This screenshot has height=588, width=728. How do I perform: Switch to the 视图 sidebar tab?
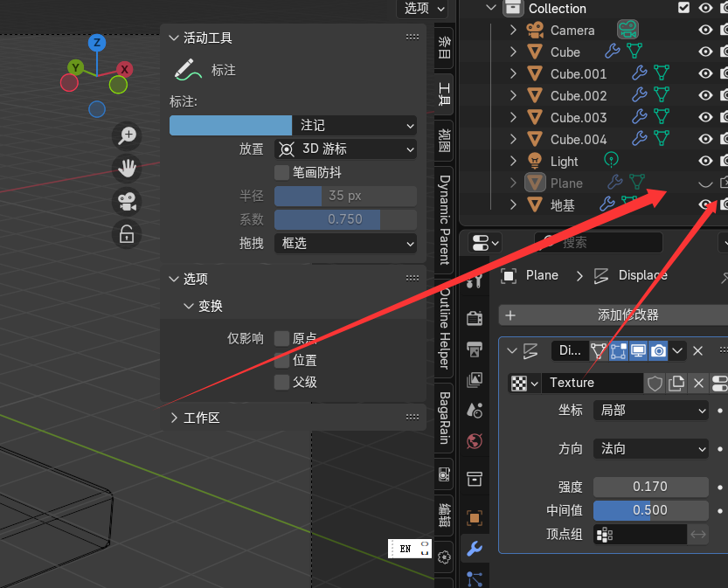tap(444, 140)
